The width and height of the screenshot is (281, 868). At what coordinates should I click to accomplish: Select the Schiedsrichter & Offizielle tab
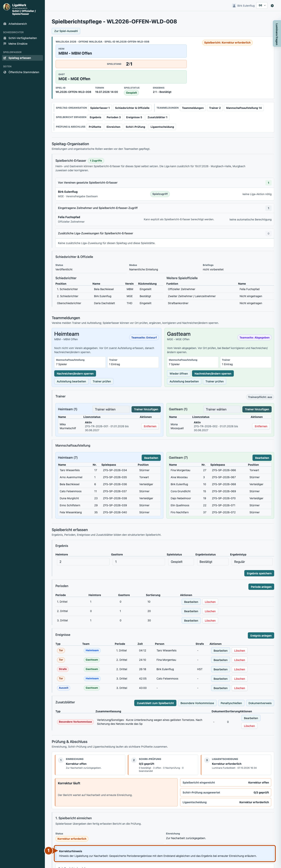coord(132,108)
